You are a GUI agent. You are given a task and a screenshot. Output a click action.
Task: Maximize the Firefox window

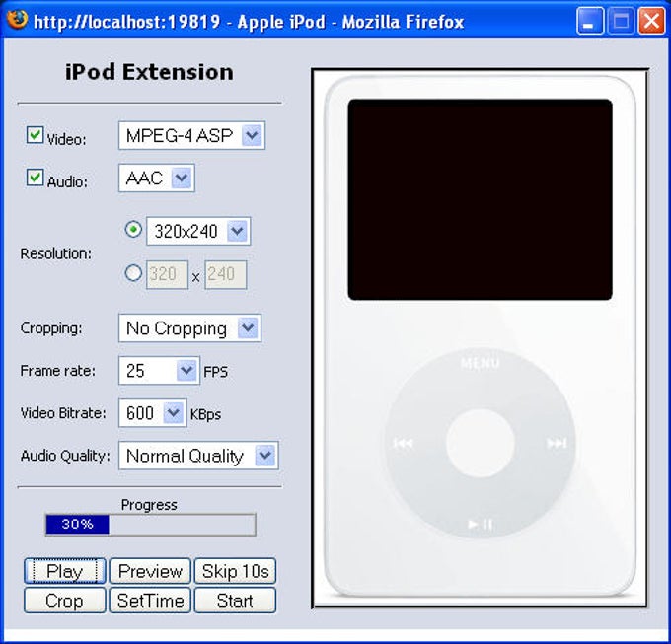(x=620, y=21)
